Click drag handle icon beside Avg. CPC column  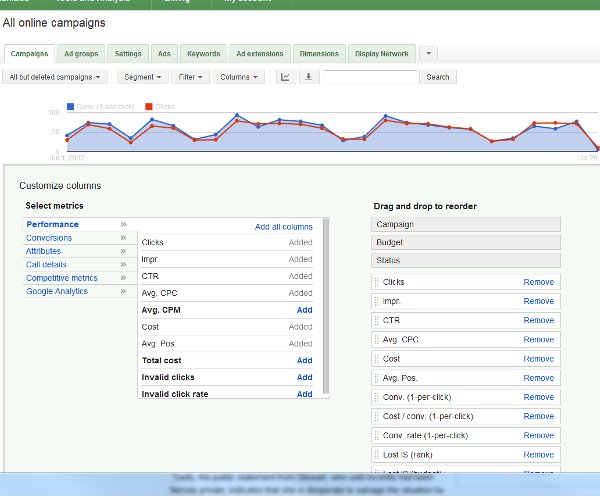(377, 339)
